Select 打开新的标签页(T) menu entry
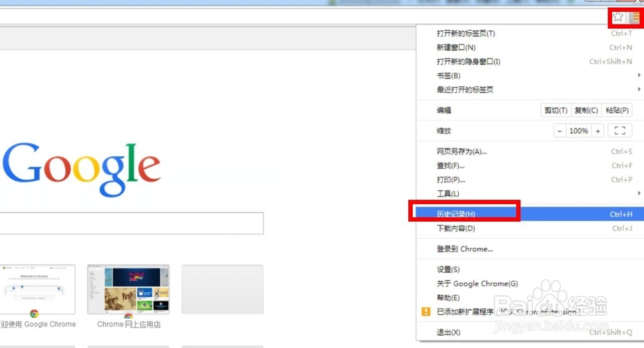The width and height of the screenshot is (644, 348). [x=530, y=33]
